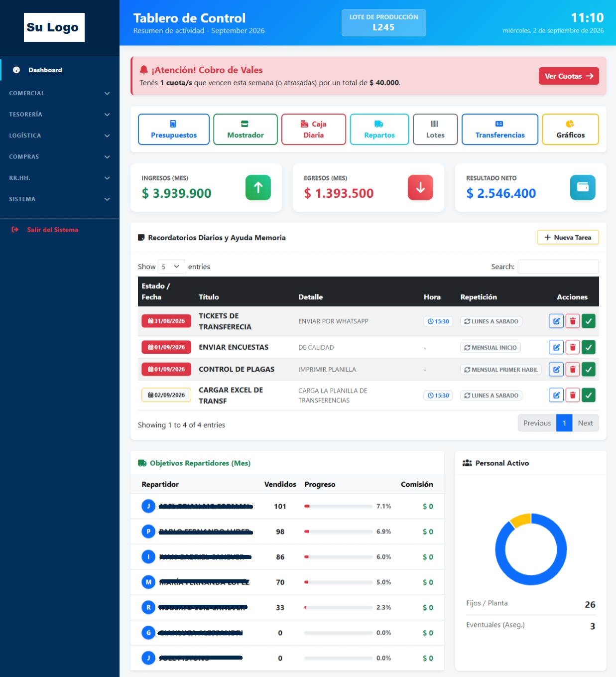Expand the COMERCIAL sidebar section
The height and width of the screenshot is (677, 616).
(60, 93)
